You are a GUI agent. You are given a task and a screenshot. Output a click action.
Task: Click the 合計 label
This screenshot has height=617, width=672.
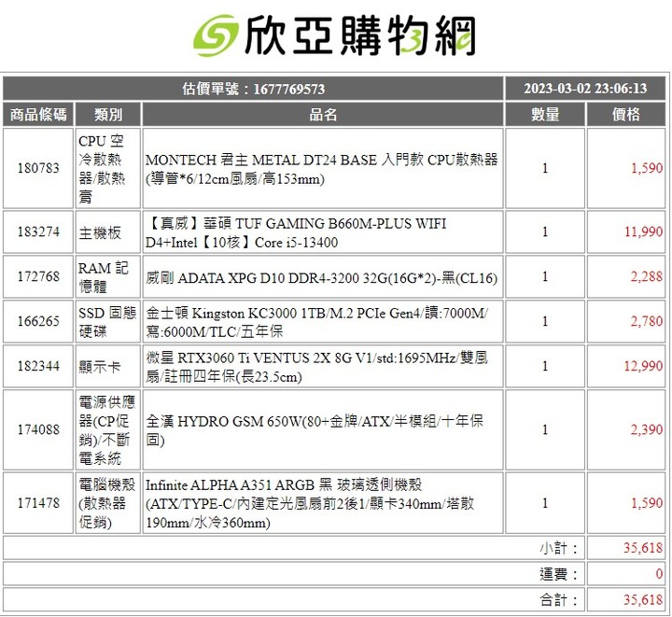(558, 600)
